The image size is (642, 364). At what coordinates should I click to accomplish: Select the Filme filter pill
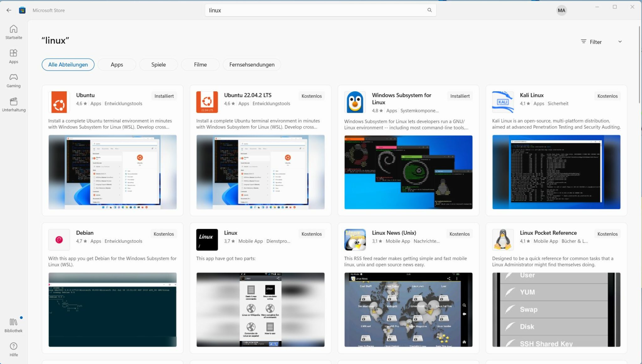200,65
